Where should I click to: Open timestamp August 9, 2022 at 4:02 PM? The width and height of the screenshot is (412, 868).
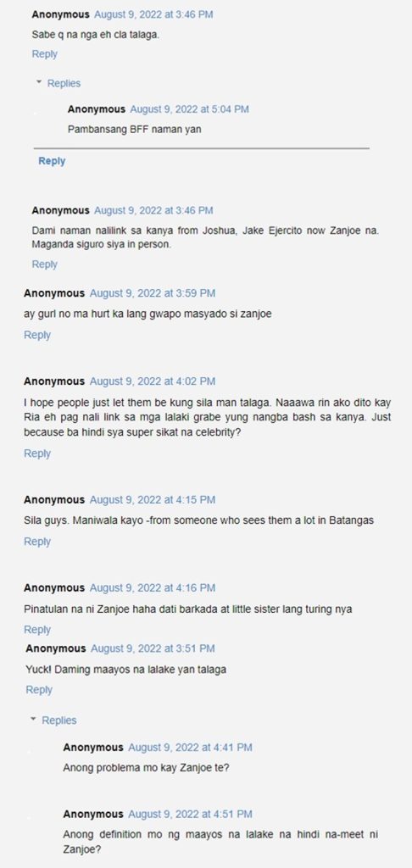tap(153, 381)
